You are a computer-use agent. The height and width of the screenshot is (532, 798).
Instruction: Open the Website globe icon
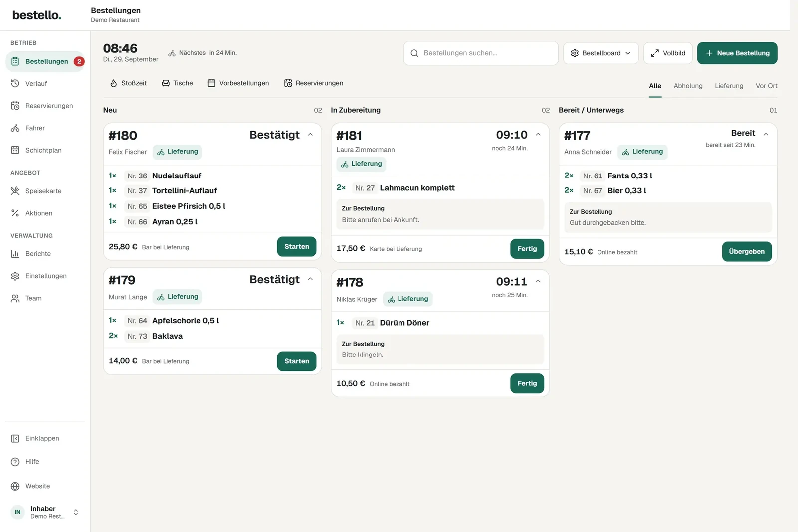tap(15, 486)
